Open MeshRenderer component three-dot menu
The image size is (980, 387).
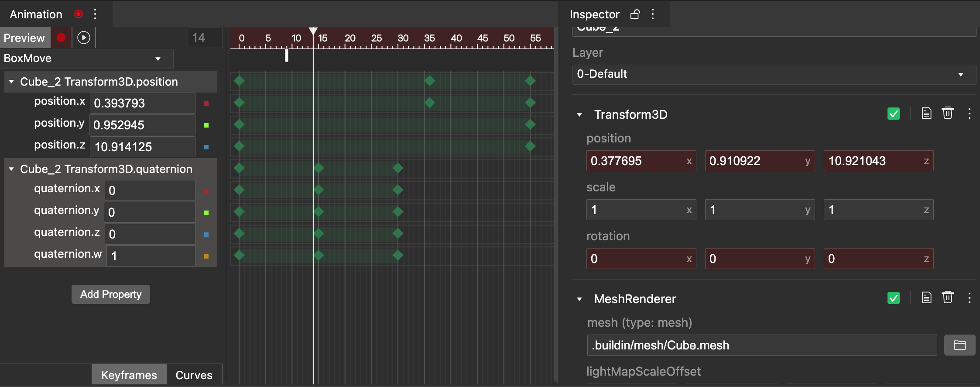coord(970,298)
